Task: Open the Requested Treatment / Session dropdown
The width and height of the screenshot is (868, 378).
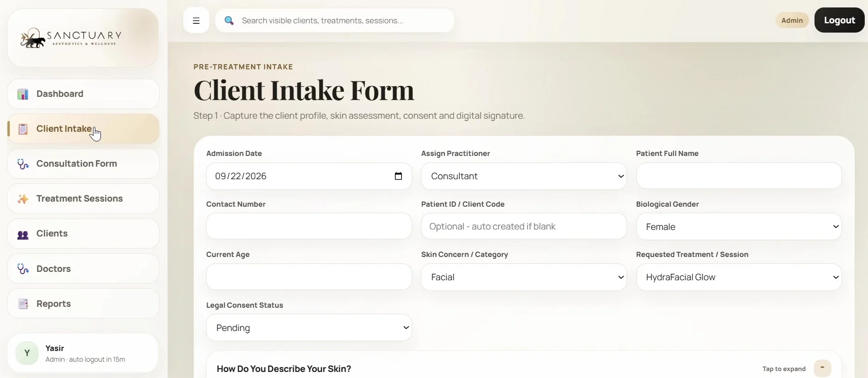Action: (739, 277)
